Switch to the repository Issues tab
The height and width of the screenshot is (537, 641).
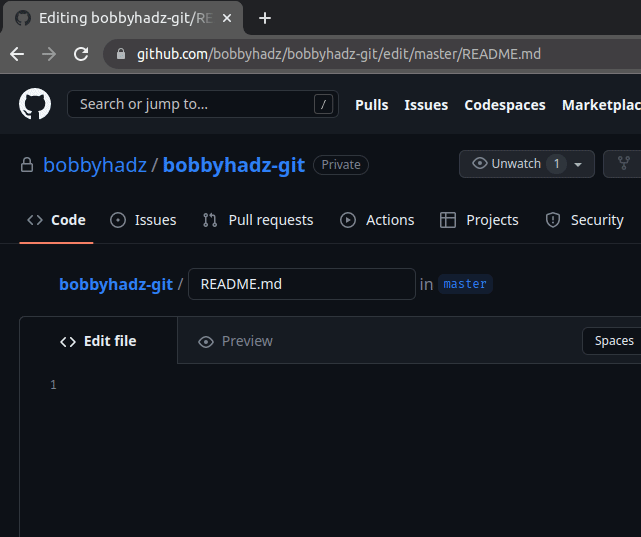143,220
